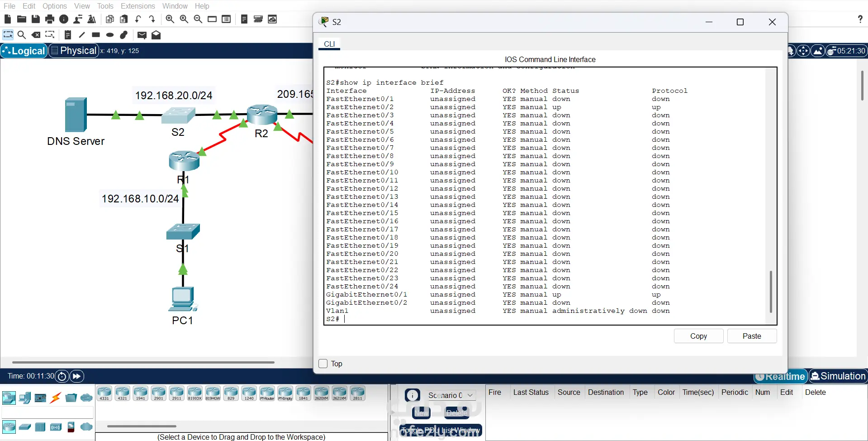Switch to Physical workspace view

click(x=74, y=51)
